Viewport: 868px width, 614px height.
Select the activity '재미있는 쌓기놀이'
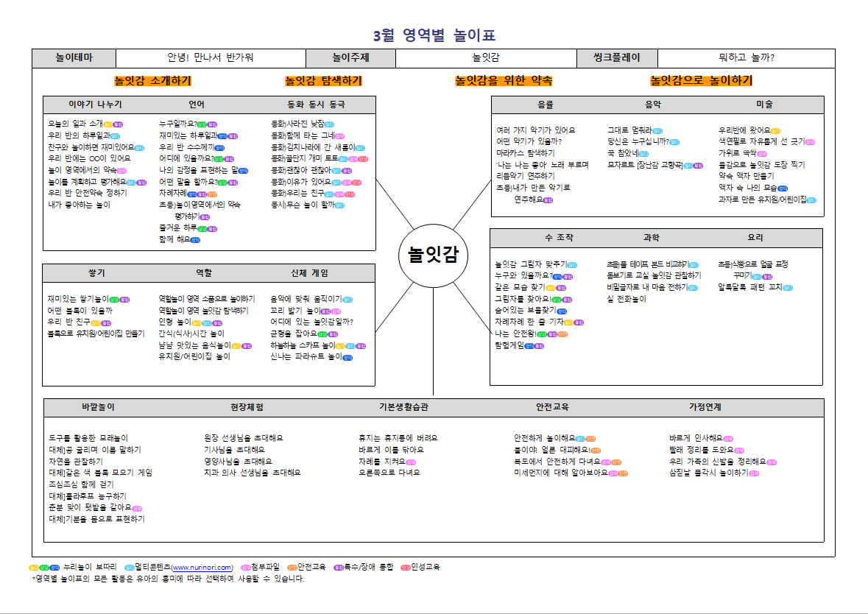77,299
